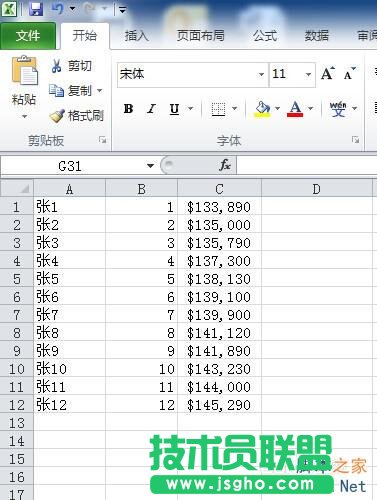Select column C header

(219, 189)
